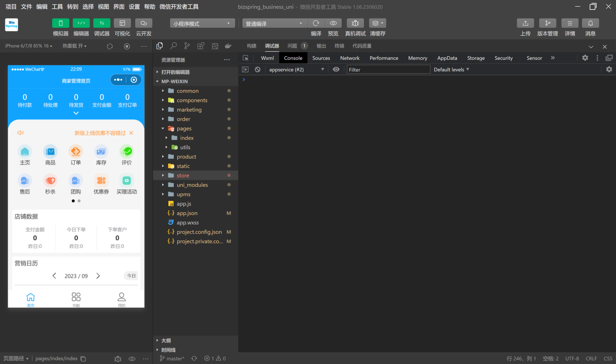Image resolution: width=616 pixels, height=364 pixels.
Task: Toggle the simulator (模拟器) panel button
Action: tap(61, 23)
